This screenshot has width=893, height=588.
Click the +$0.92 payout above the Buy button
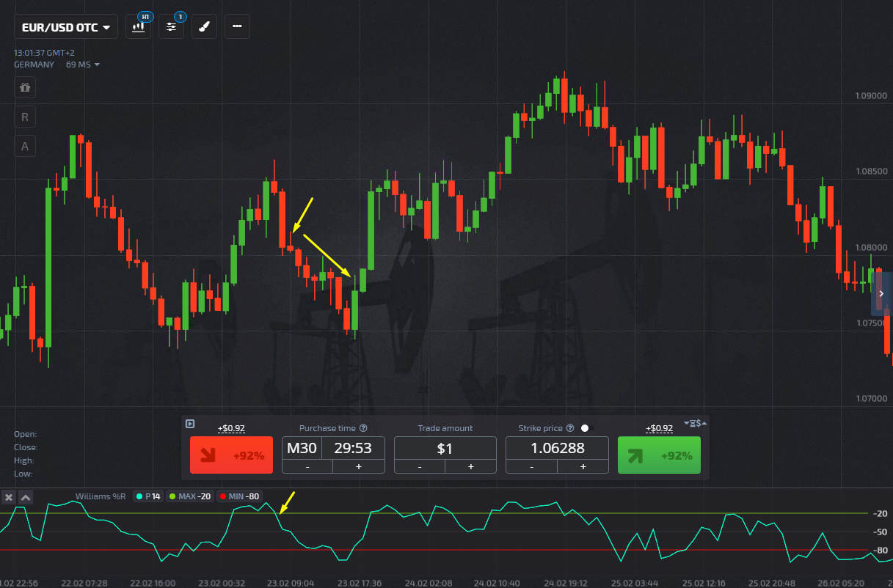pyautogui.click(x=659, y=428)
